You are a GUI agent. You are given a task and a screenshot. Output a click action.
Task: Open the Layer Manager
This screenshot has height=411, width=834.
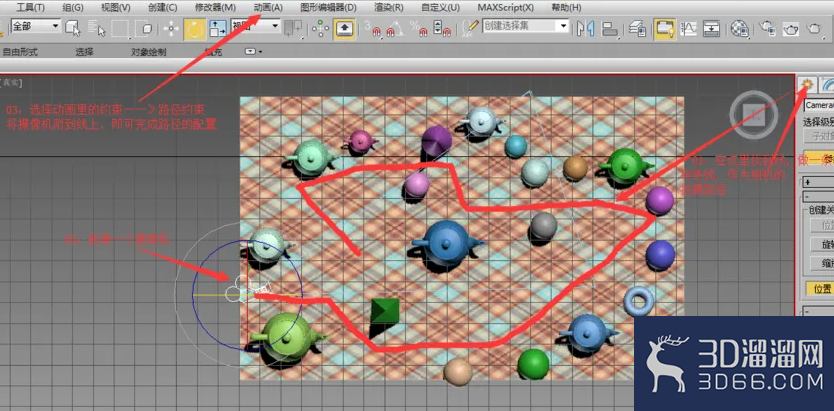click(637, 29)
